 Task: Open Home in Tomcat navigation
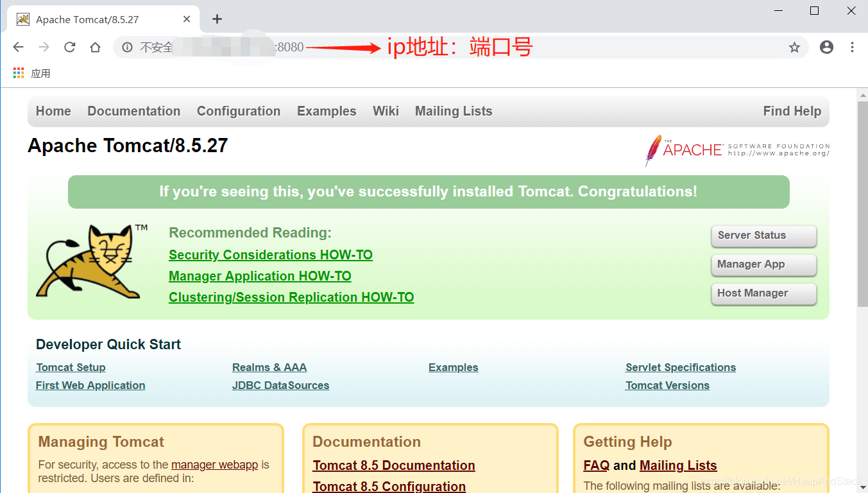click(x=53, y=111)
